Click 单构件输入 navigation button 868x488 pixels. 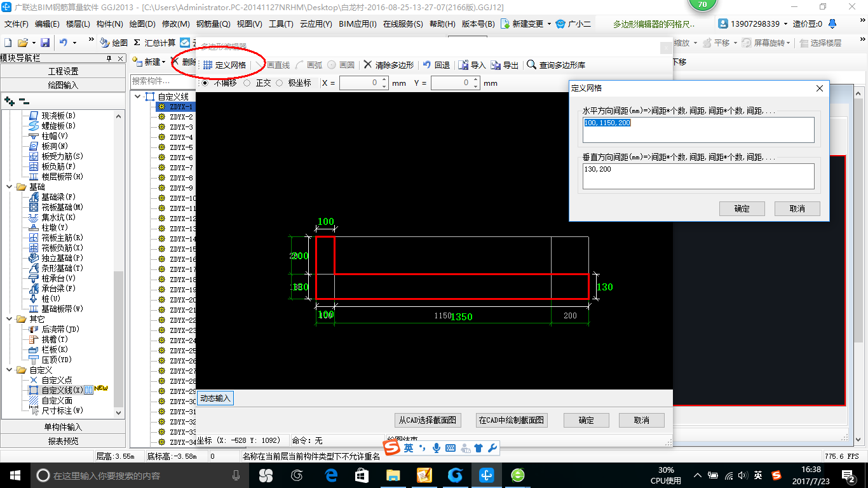pyautogui.click(x=63, y=427)
